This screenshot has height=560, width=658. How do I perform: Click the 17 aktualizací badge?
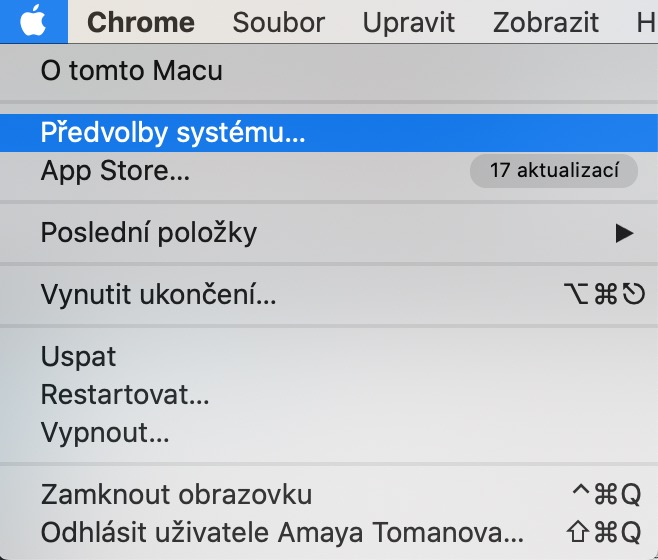coord(553,171)
